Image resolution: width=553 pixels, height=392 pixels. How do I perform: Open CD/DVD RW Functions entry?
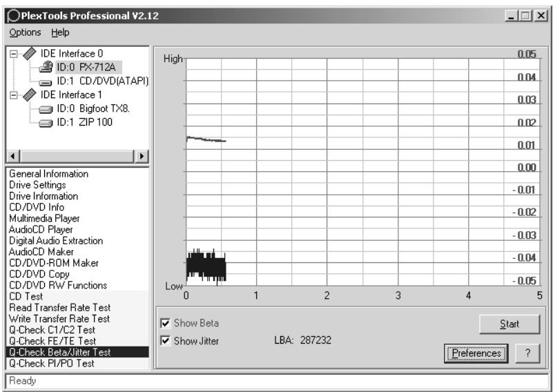pos(58,285)
